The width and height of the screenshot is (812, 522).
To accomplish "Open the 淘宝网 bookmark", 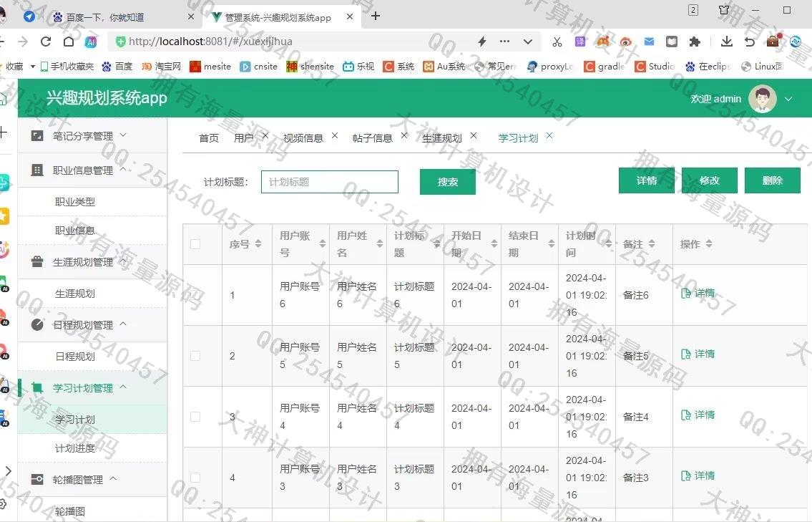I will tap(162, 67).
